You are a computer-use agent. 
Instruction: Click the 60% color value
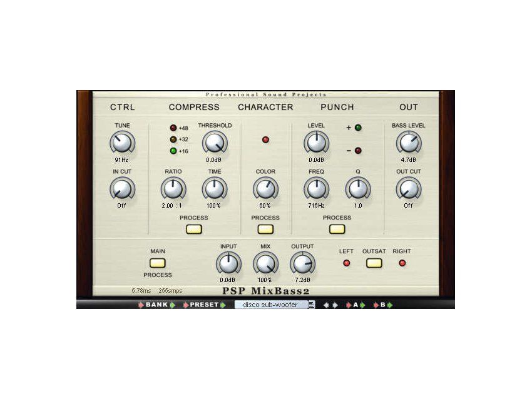click(x=265, y=205)
